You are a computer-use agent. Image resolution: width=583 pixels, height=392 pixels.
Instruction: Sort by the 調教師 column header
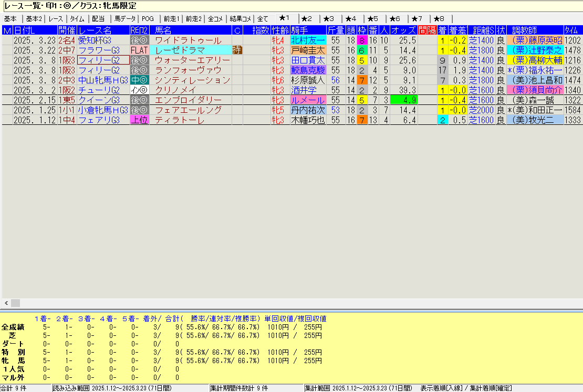pyautogui.click(x=535, y=30)
